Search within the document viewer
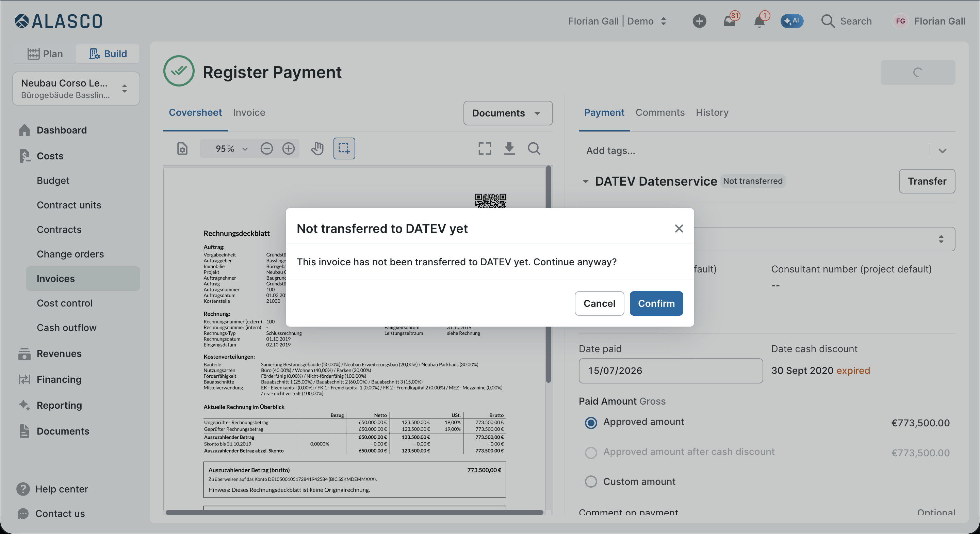 tap(534, 148)
